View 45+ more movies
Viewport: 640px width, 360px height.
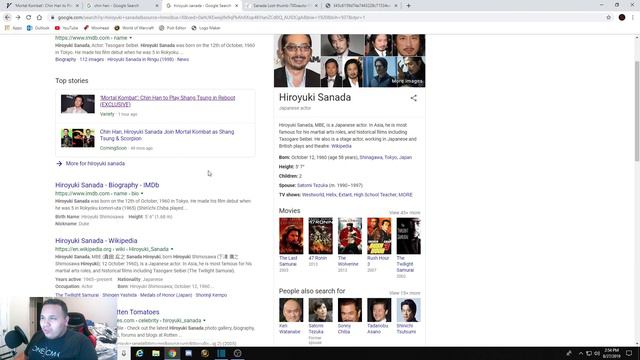click(x=404, y=213)
